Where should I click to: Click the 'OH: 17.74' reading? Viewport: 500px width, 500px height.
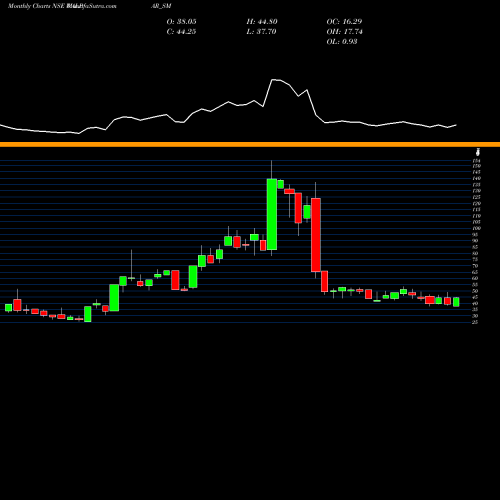point(344,32)
